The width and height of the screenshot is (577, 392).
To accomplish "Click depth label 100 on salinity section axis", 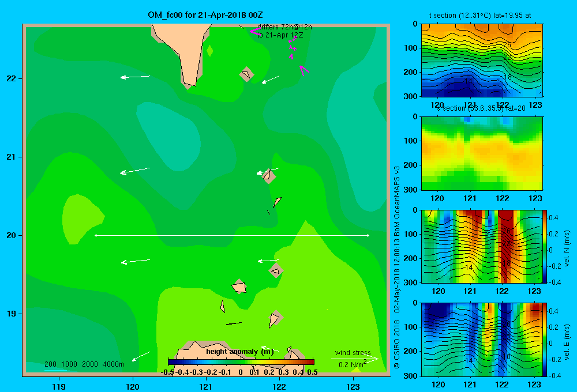I will (x=411, y=141).
